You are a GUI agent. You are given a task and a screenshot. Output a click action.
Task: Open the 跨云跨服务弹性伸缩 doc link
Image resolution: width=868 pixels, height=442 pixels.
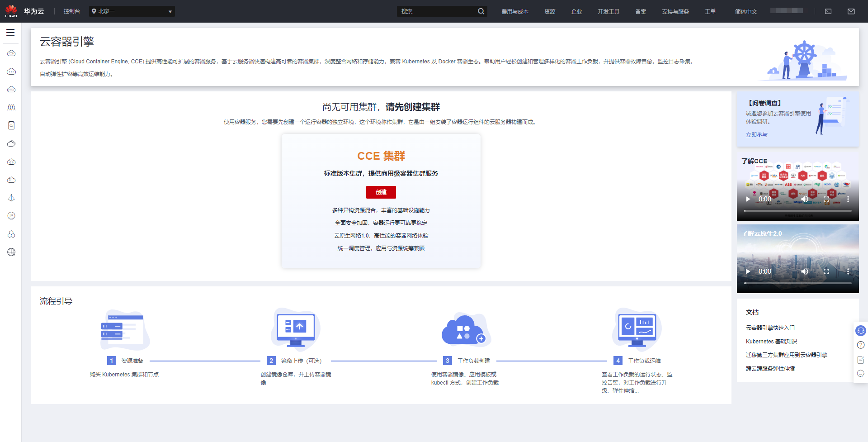point(770,369)
